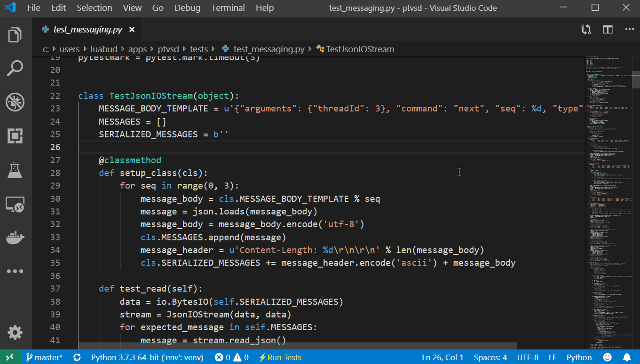
Task: Open the Explorer view in activity bar
Action: [15, 35]
